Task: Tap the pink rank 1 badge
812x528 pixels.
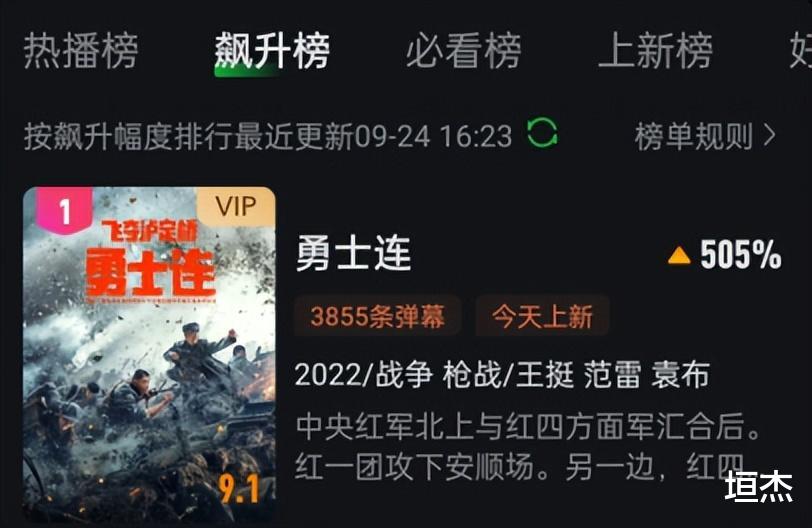Action: click(64, 211)
